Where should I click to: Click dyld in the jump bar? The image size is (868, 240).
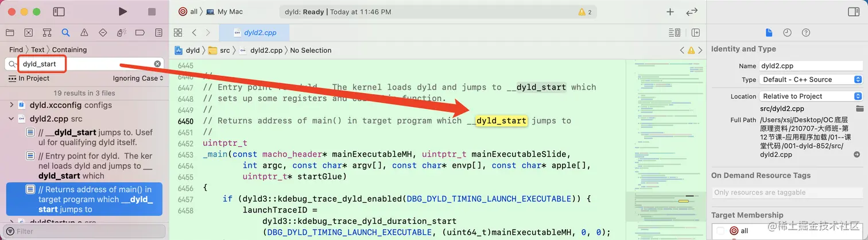[188, 50]
